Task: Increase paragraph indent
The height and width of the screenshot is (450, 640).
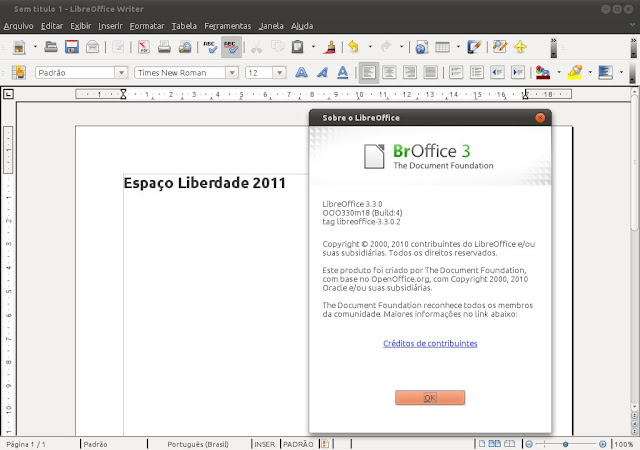Action: (518, 73)
